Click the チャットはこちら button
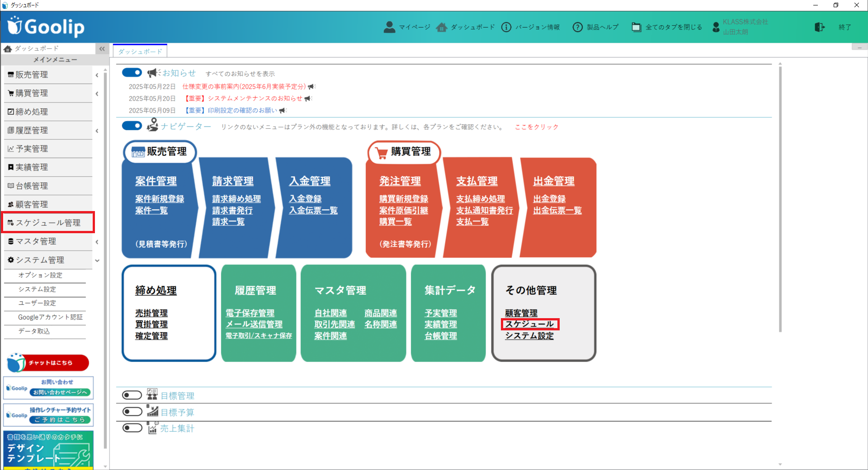 [x=48, y=362]
